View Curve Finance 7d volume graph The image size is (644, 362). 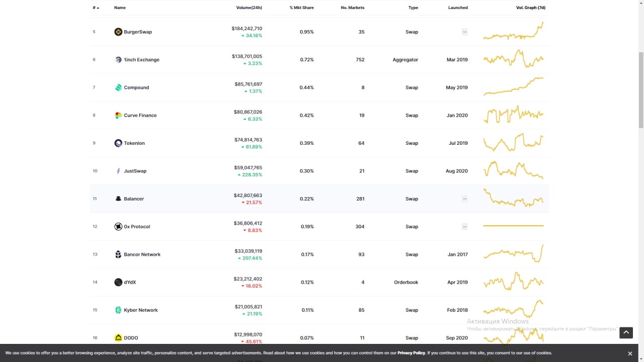(x=513, y=115)
